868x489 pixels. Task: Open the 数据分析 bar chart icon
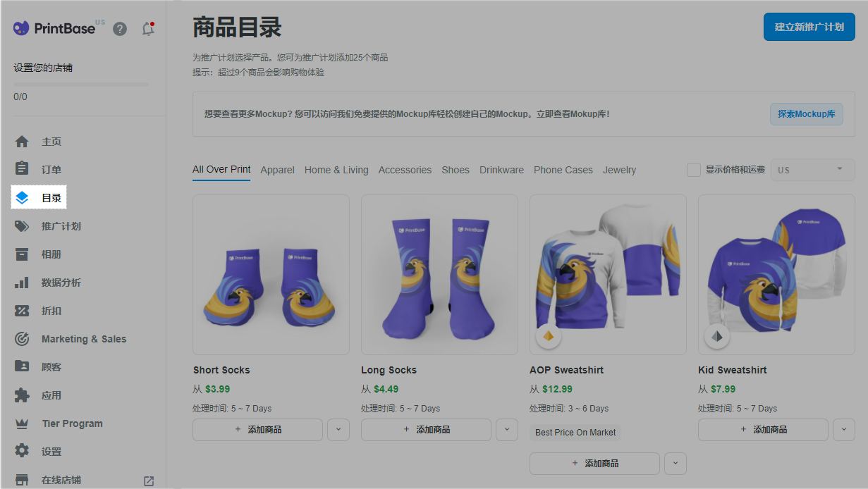[x=22, y=283]
